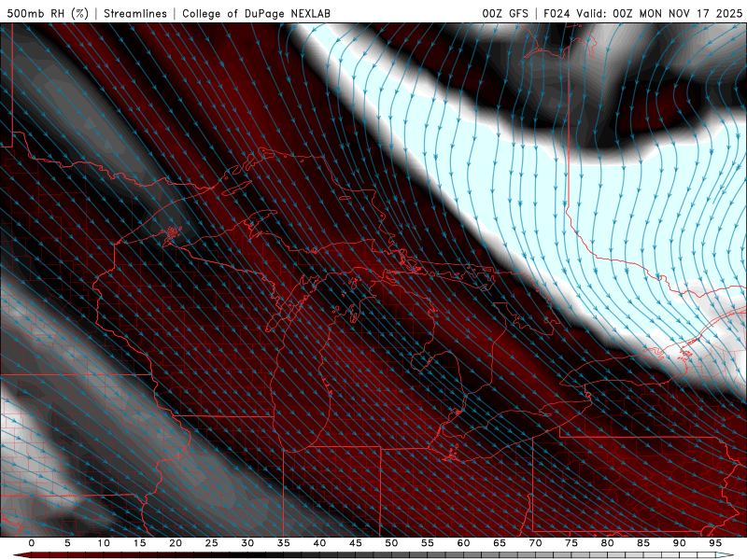The height and width of the screenshot is (560, 747).
Task: Click the "10" label on the RH scale
Action: coord(104,543)
